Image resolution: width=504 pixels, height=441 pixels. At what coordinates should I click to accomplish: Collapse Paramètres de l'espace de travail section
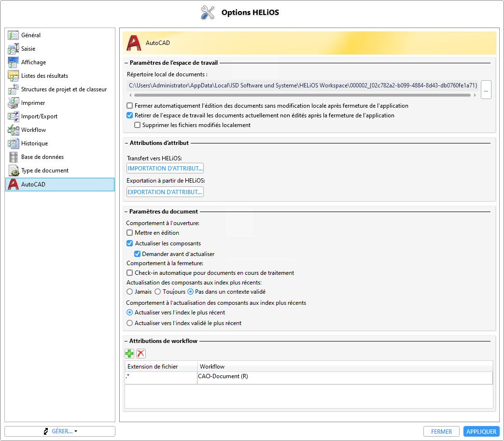coord(126,63)
